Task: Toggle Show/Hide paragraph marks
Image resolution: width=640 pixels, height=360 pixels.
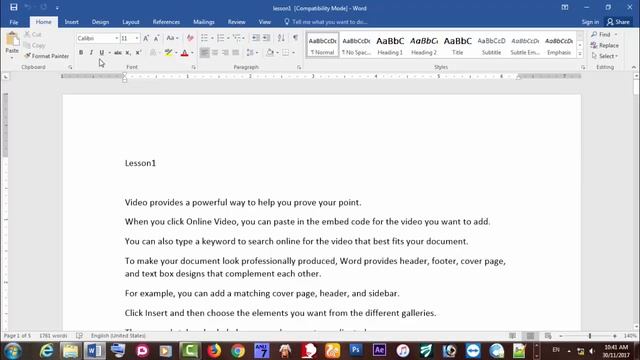Action: [295, 38]
